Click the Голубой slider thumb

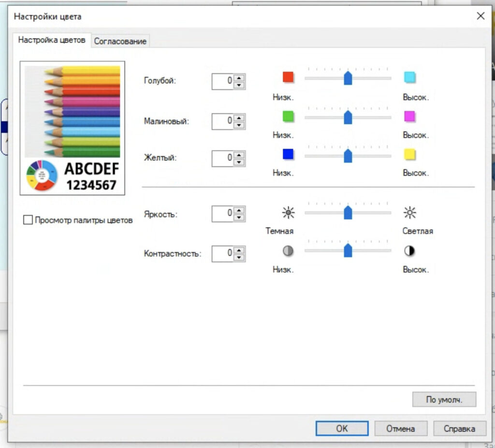click(x=348, y=78)
